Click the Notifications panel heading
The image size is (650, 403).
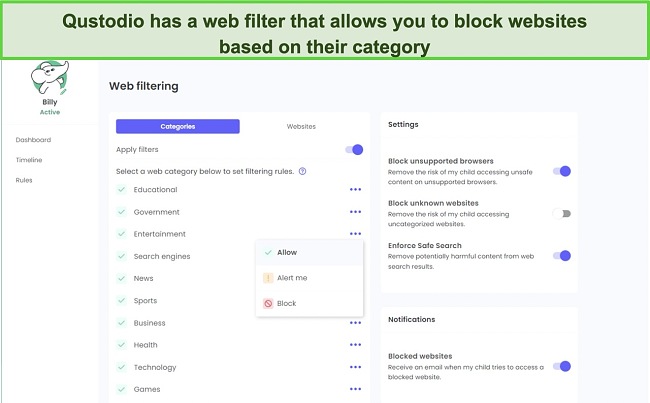412,319
